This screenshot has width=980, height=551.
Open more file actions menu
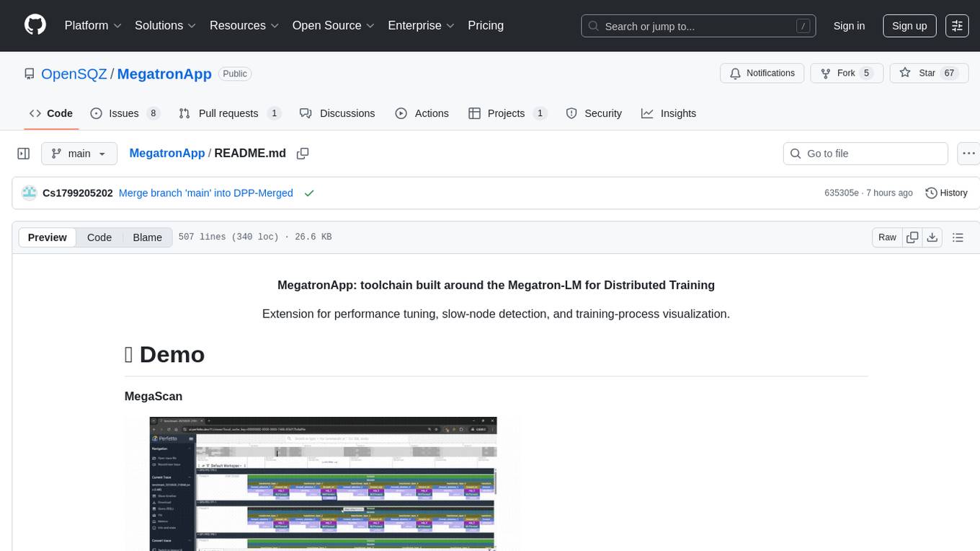(969, 154)
